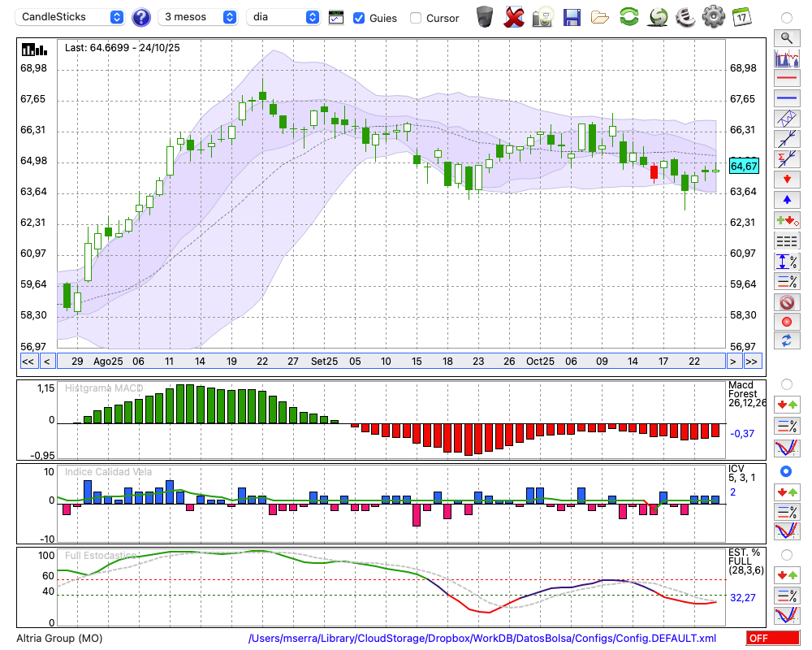Select the blue horizontal line tool
This screenshot has height=650, width=812.
pyautogui.click(x=786, y=99)
